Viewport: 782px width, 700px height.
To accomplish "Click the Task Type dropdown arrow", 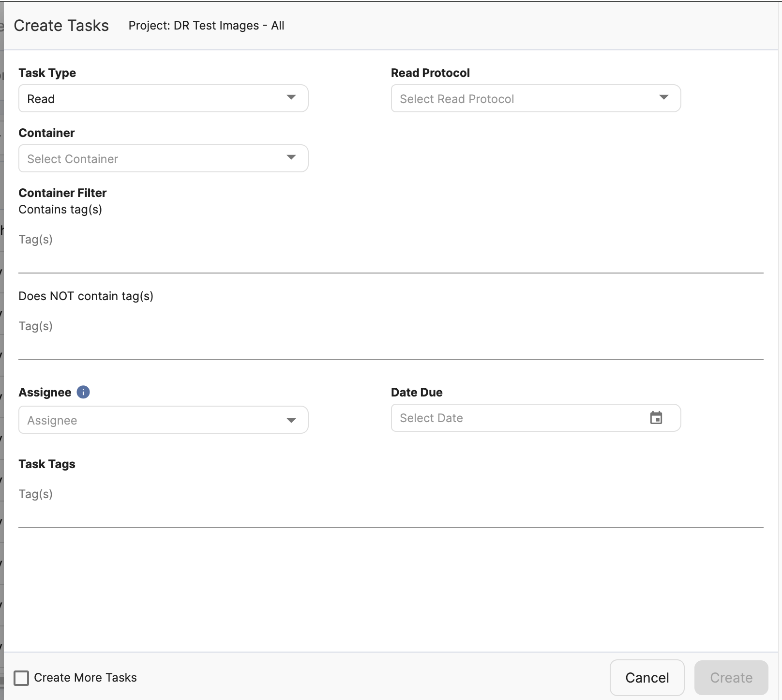I will (x=291, y=98).
